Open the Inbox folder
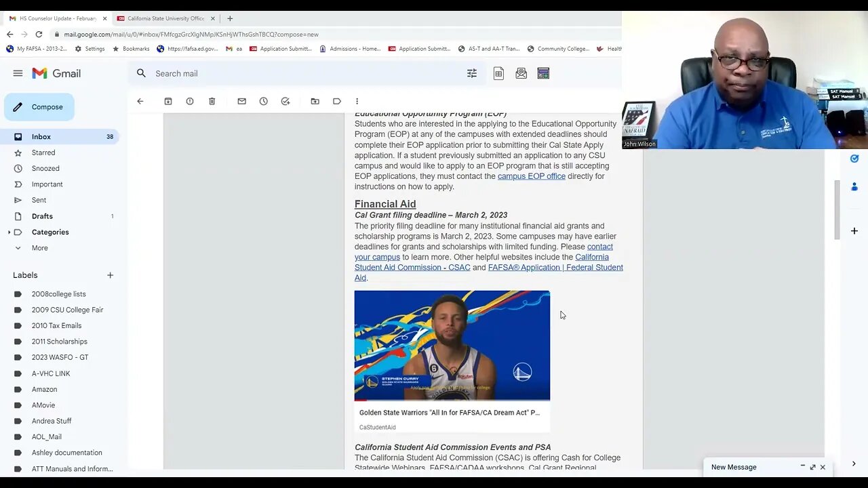 pos(60,137)
